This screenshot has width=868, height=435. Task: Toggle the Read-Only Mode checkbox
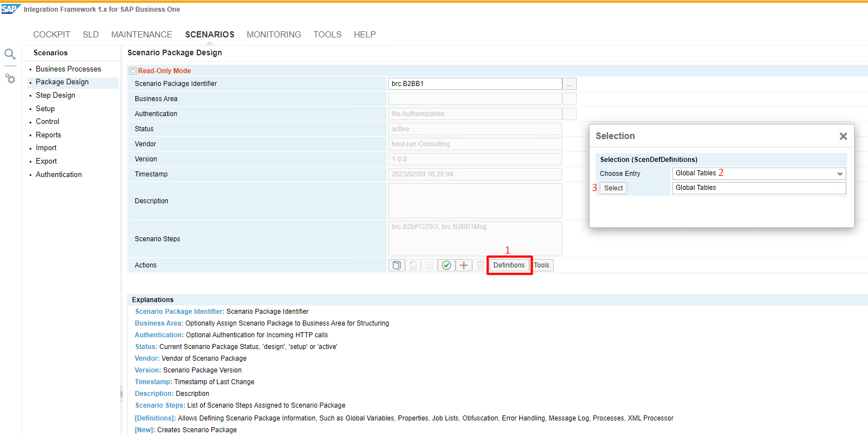(x=133, y=71)
